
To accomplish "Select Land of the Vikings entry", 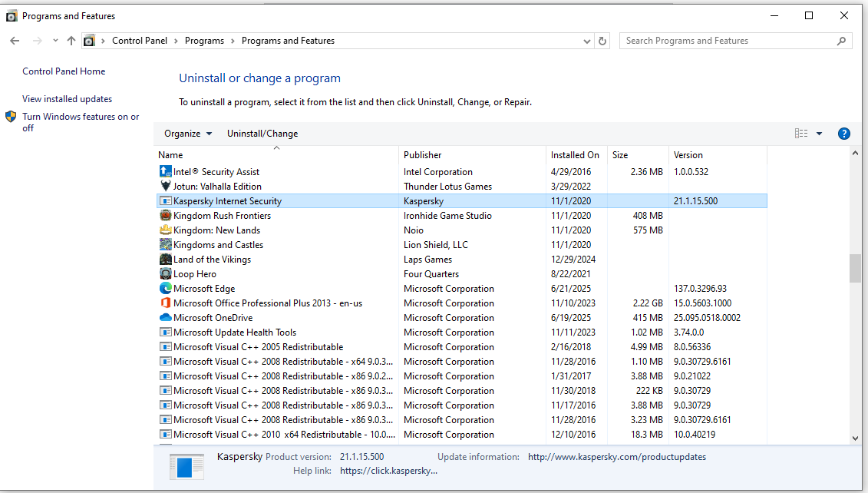I will pyautogui.click(x=212, y=260).
